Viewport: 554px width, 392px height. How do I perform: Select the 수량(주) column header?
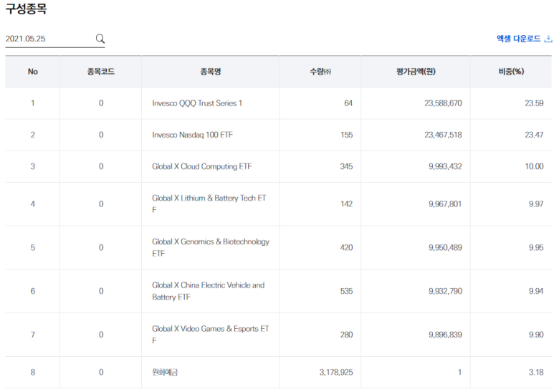[320, 72]
